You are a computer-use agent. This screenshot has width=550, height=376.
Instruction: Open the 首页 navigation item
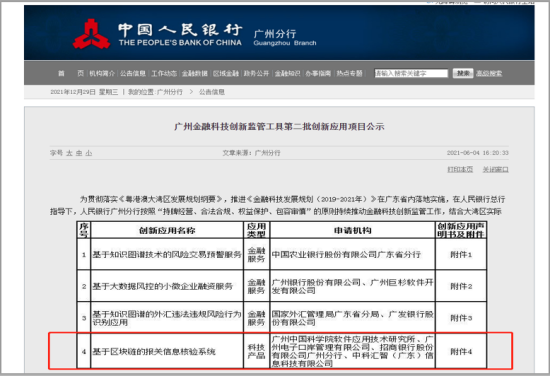(x=71, y=73)
